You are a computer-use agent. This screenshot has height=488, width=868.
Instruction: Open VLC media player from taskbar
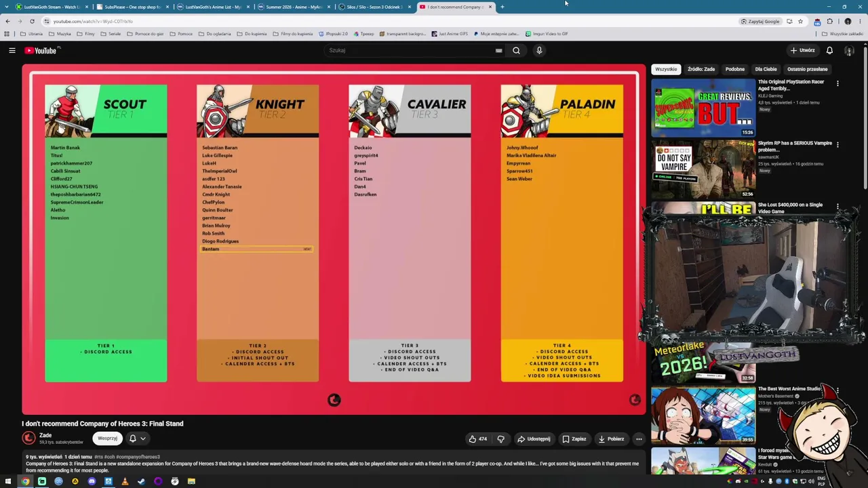coord(125,481)
